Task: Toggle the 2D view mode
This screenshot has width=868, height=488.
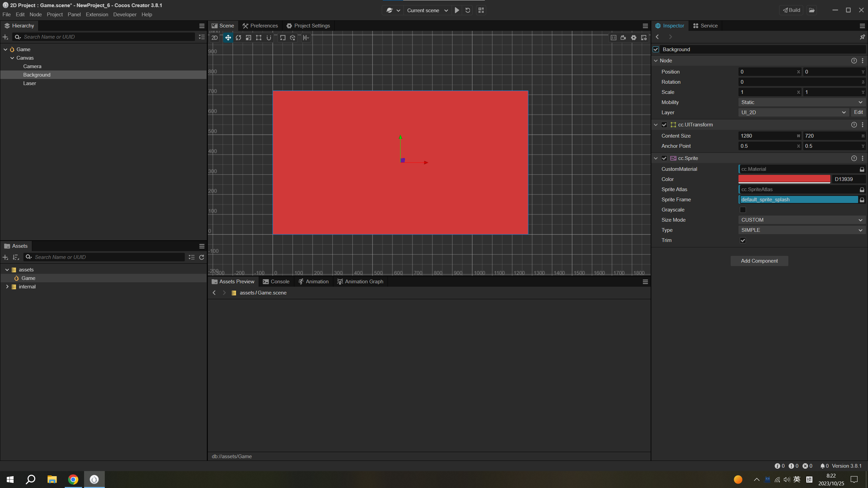Action: point(214,38)
